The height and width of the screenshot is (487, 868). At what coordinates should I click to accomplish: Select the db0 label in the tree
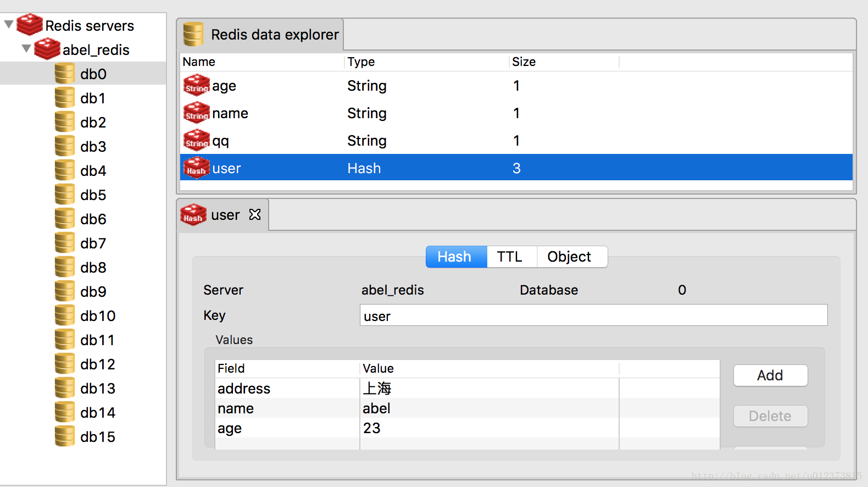click(93, 74)
